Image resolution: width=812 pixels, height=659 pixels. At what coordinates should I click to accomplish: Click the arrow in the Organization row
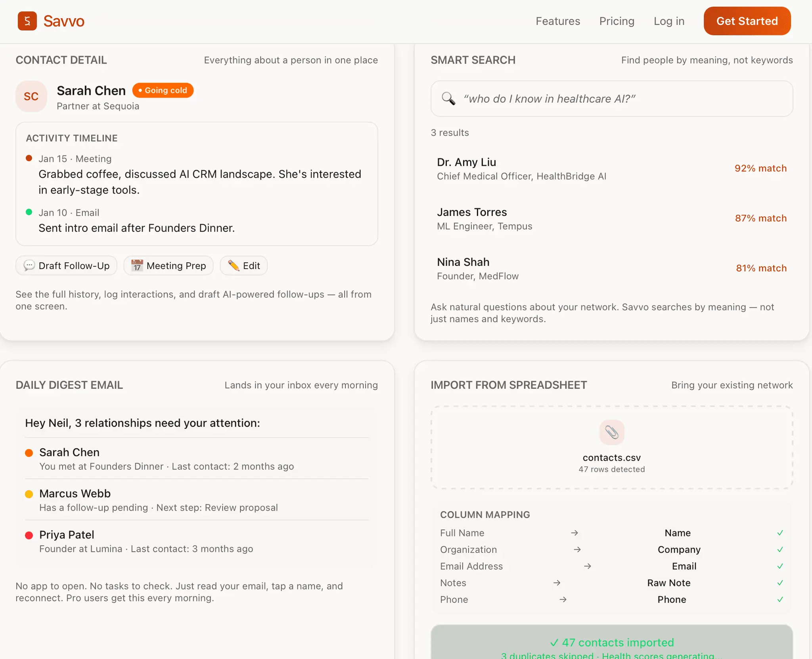[x=577, y=549]
